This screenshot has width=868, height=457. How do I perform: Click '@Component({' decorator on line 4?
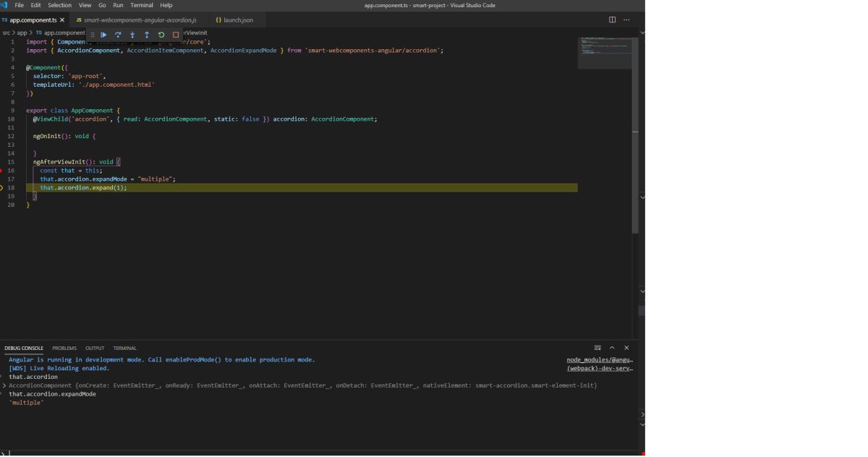click(46, 67)
